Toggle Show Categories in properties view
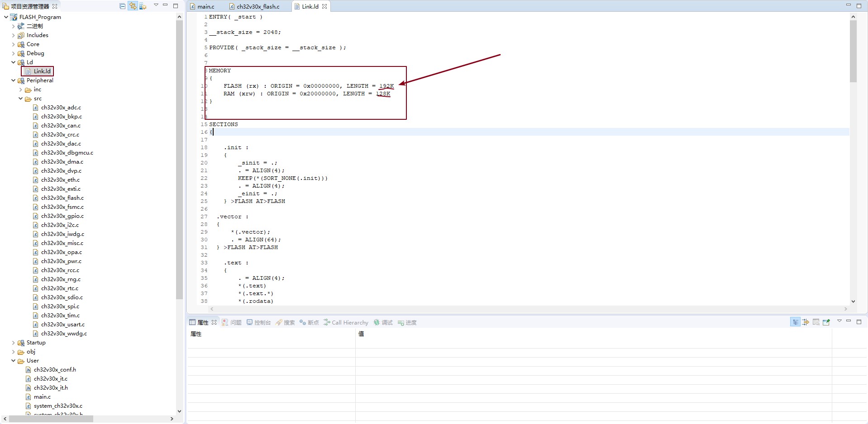The width and height of the screenshot is (868, 424). click(x=795, y=322)
